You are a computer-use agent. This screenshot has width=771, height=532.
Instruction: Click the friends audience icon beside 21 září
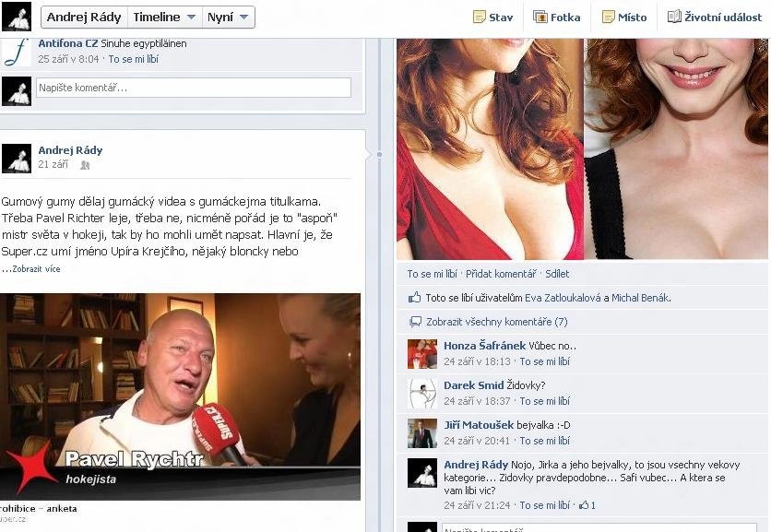click(x=85, y=165)
